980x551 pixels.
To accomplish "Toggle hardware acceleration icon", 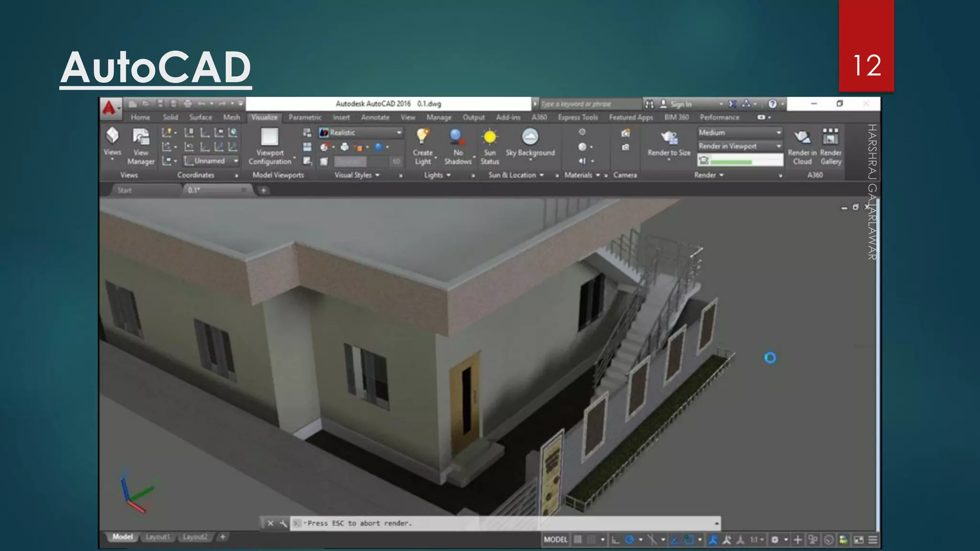I will [829, 540].
